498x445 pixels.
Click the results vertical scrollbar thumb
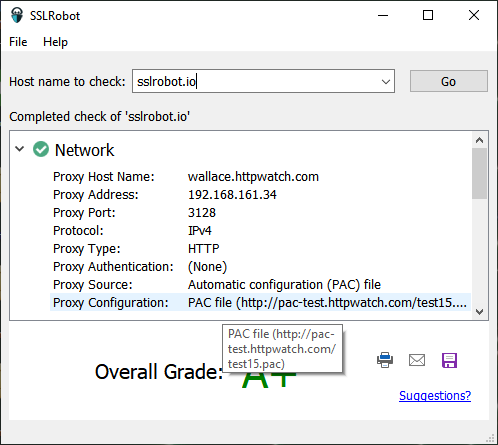(x=479, y=174)
